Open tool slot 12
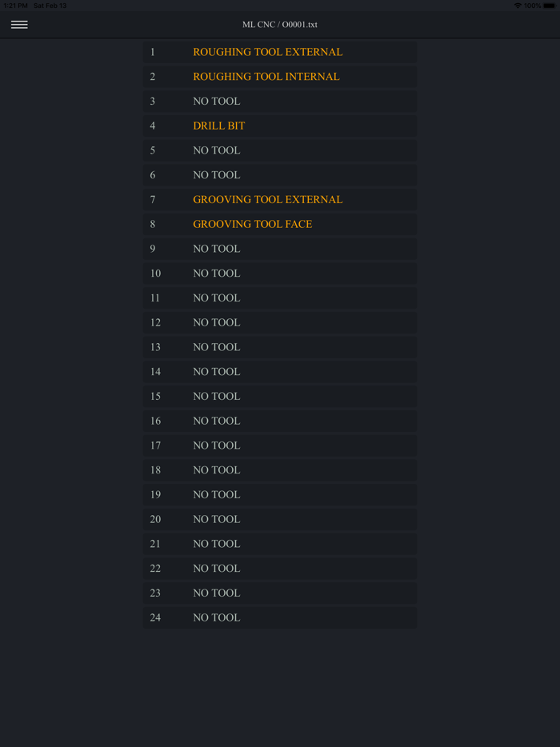The width and height of the screenshot is (560, 747). [279, 323]
